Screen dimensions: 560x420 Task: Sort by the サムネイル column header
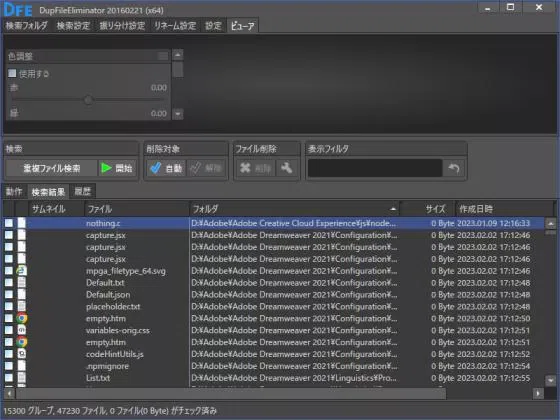[56, 209]
